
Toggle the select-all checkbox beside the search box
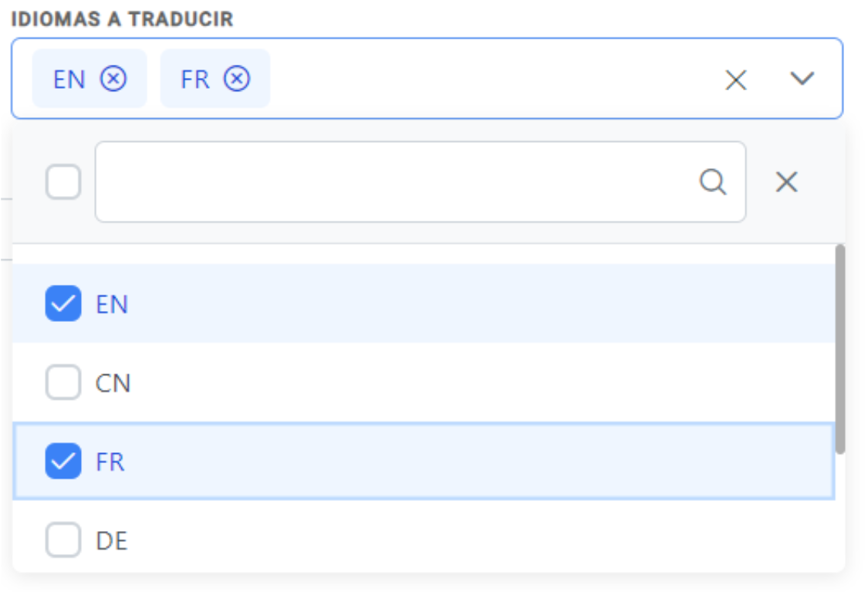(64, 181)
